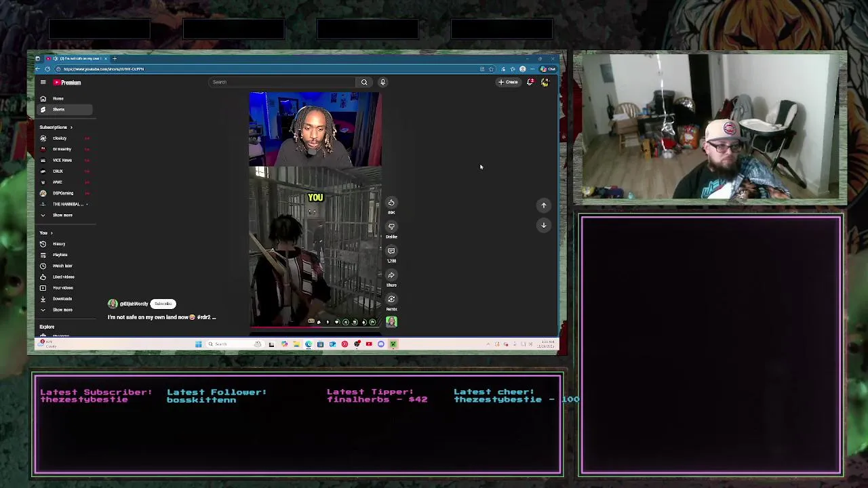Open THE HANNIBAL subscription entry
The image size is (868, 488).
point(65,204)
